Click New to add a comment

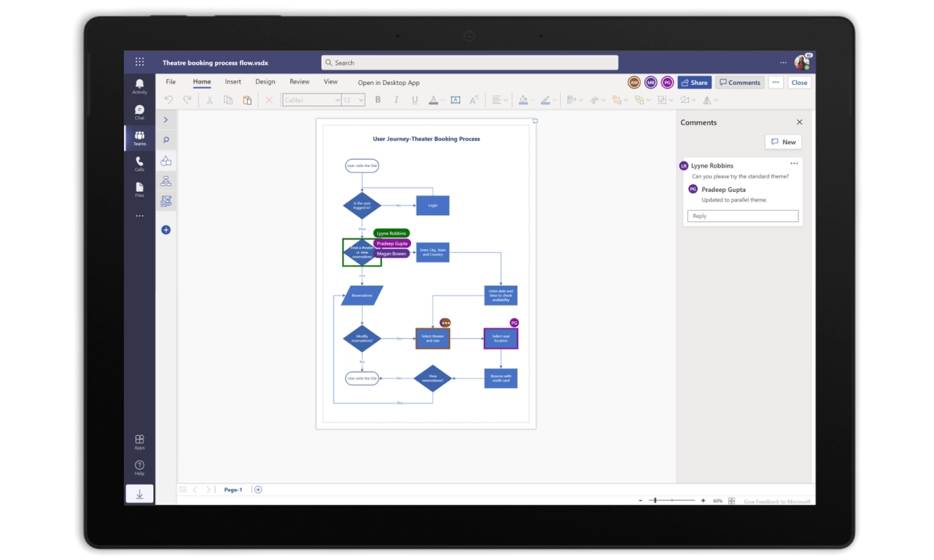[783, 142]
